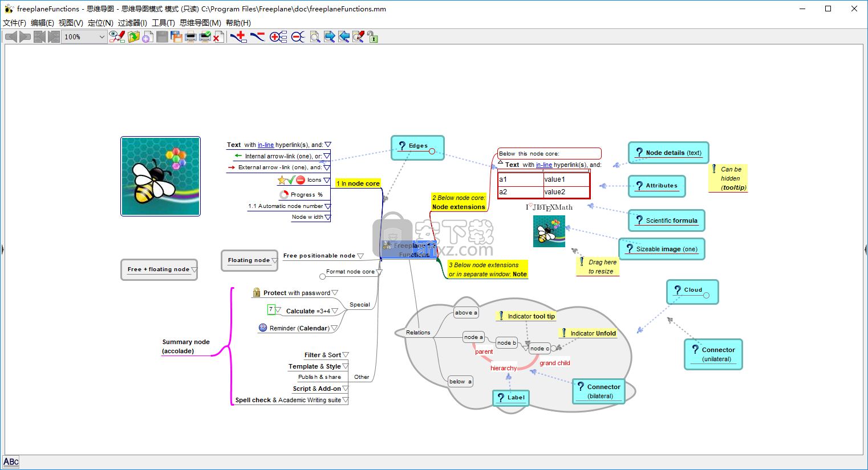Click in-line hyperlink in left Text node
Screen dimensions: 868x470
pyautogui.click(x=266, y=145)
